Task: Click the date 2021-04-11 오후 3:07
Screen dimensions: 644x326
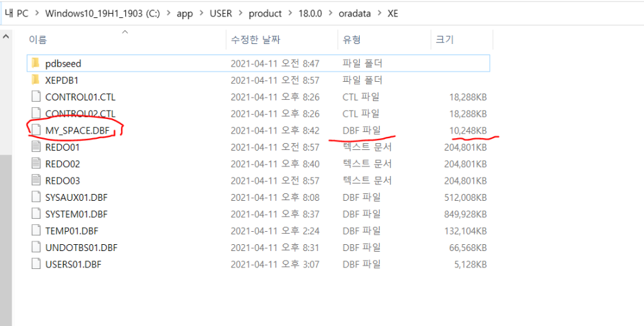Action: 275,264
